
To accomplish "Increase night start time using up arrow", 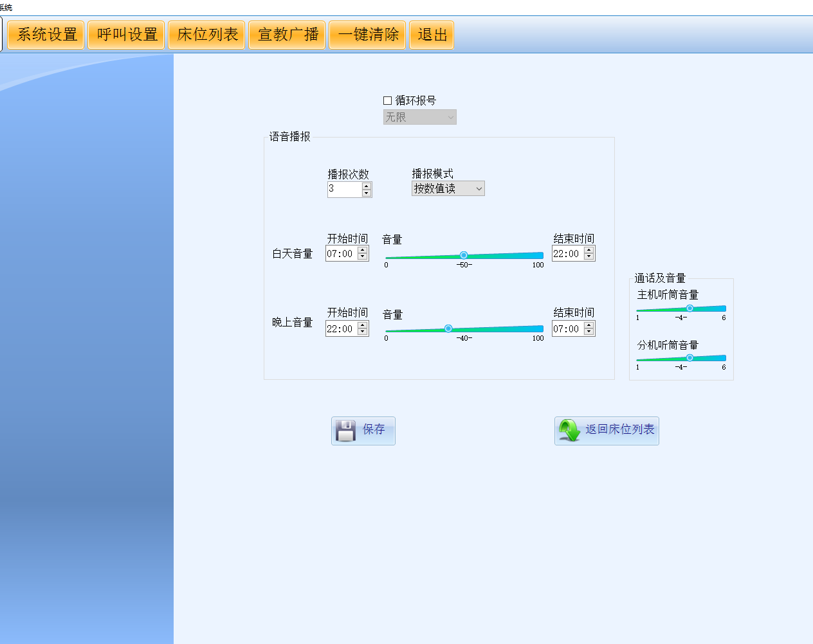I will click(363, 325).
